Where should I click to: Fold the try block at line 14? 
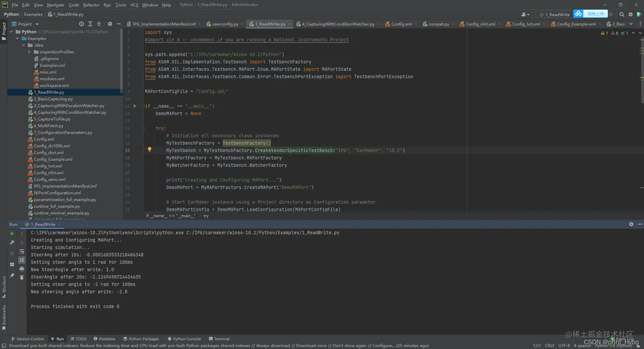pos(143,128)
